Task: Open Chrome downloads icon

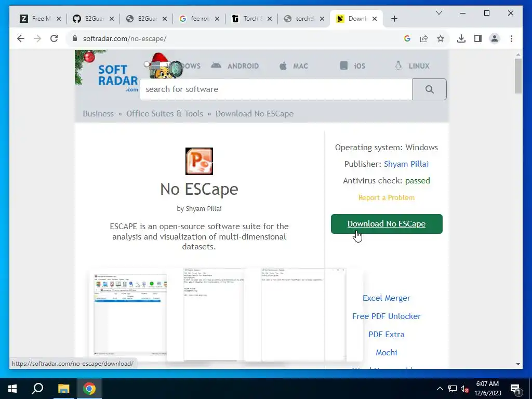Action: pos(461,38)
